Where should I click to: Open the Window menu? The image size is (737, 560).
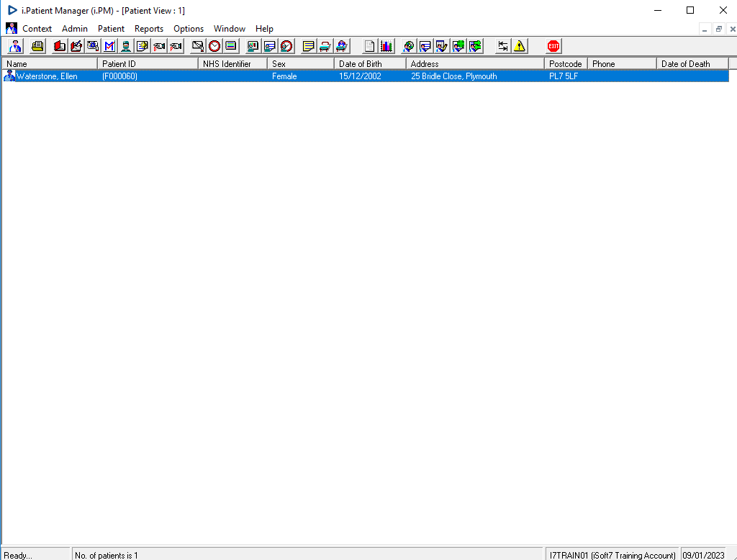[x=230, y=29]
